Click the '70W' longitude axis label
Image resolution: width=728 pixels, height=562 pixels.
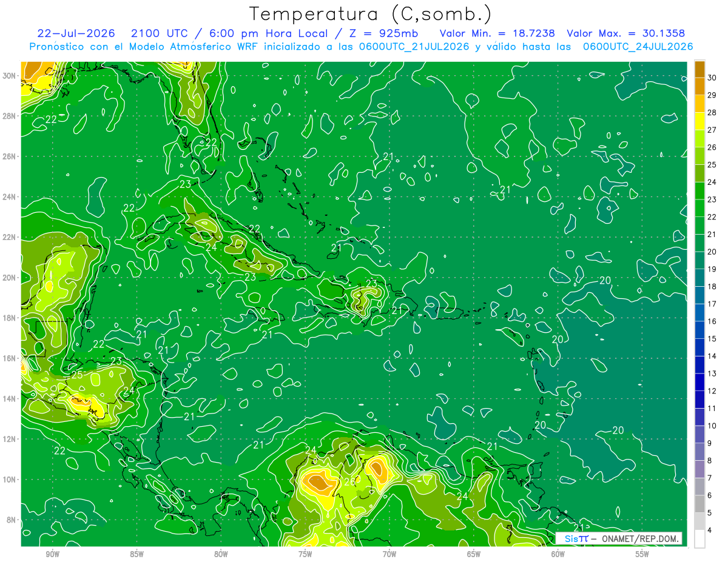pyautogui.click(x=389, y=554)
